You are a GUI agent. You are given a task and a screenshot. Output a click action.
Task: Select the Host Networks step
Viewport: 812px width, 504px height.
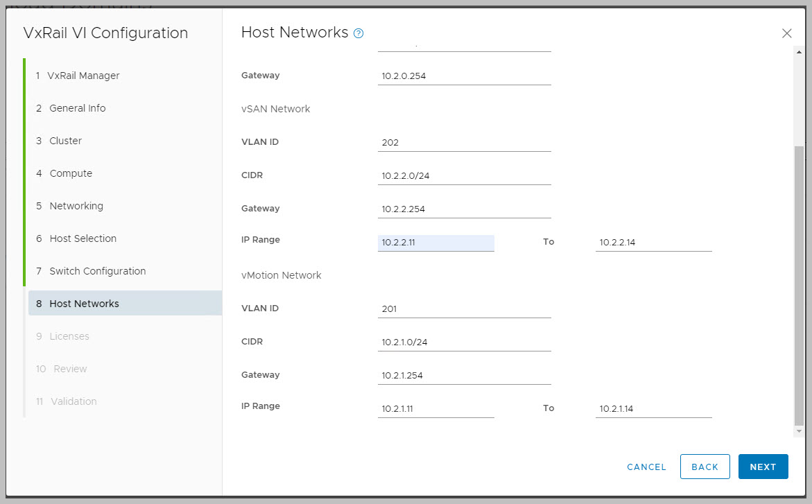(x=84, y=304)
